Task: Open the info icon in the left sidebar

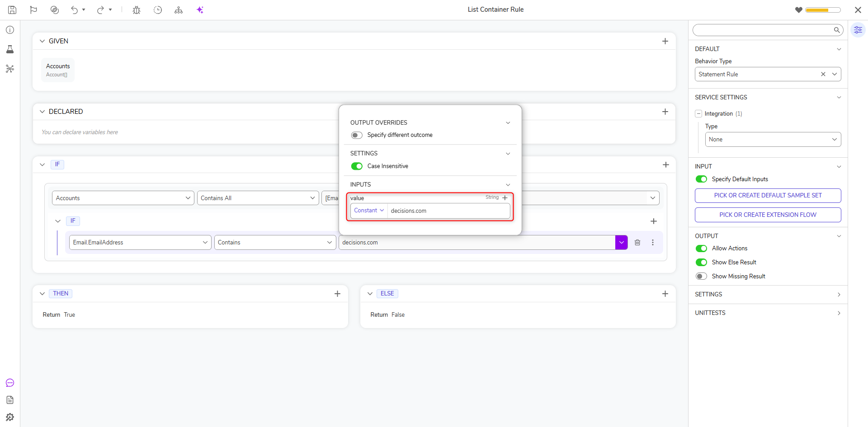Action: click(10, 30)
